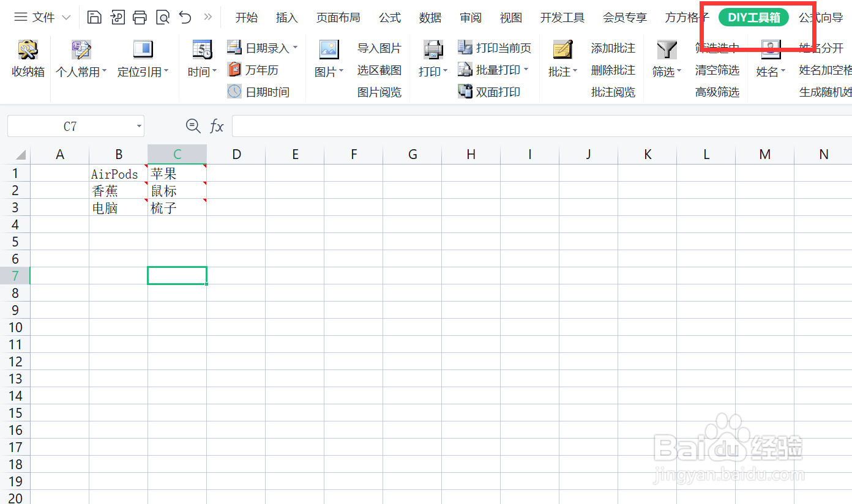Screen dimensions: 852x504
Task: Expand the 定位引用 dropdown arrow
Action: click(166, 72)
